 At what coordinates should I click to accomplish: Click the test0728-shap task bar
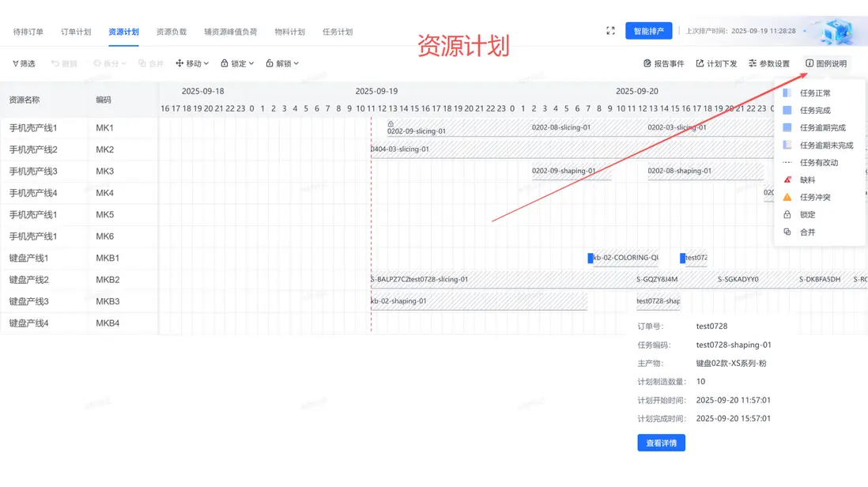(x=659, y=302)
